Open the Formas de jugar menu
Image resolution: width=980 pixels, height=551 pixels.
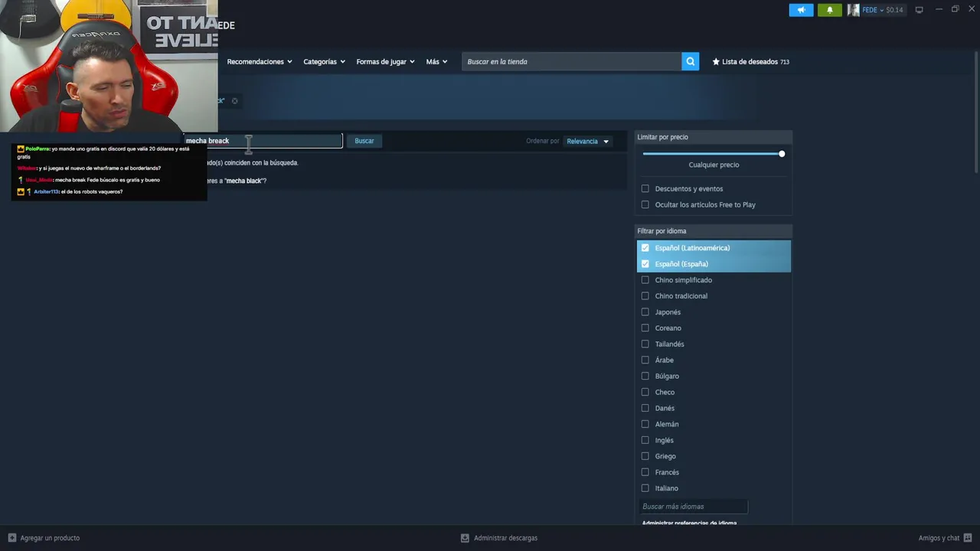click(385, 62)
